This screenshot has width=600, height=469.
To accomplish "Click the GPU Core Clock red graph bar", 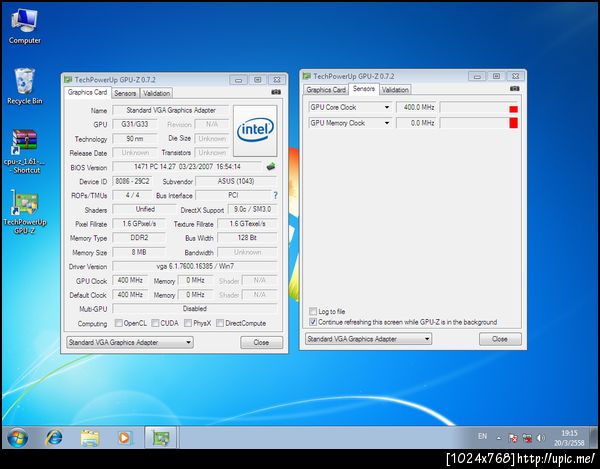I will coord(514,109).
